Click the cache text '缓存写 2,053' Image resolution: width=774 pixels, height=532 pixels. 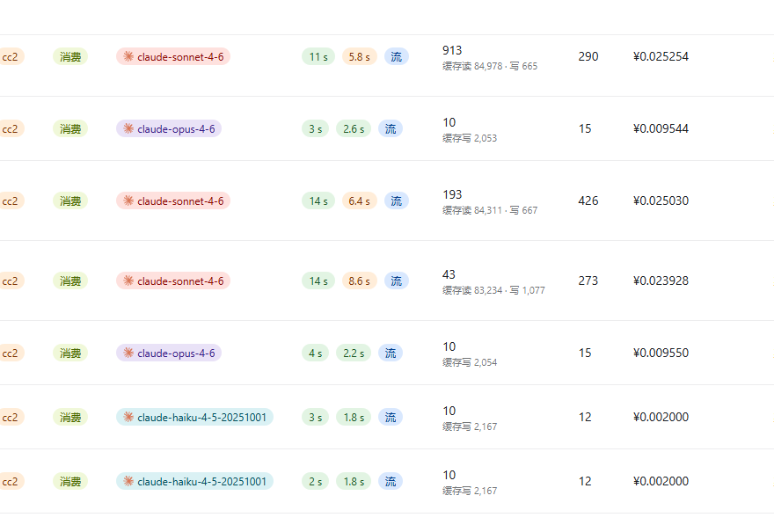pos(470,138)
